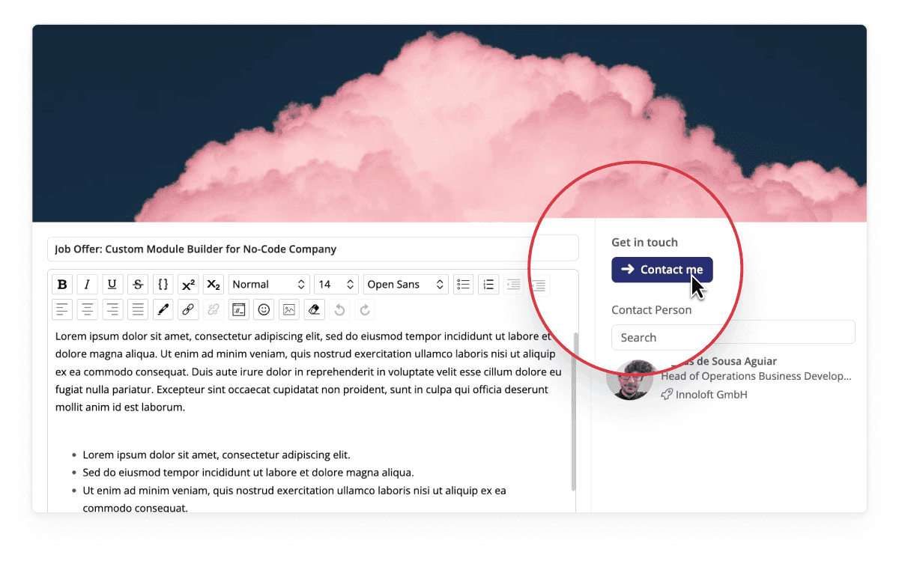Insert an emoji with the smiley icon
This screenshot has width=899, height=588.
(x=264, y=309)
